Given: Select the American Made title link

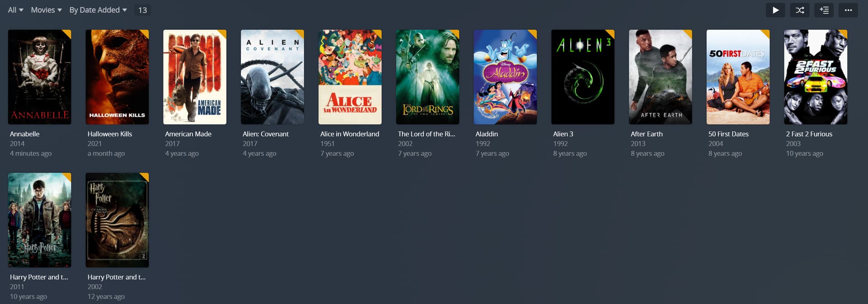Looking at the screenshot, I should pyautogui.click(x=188, y=134).
